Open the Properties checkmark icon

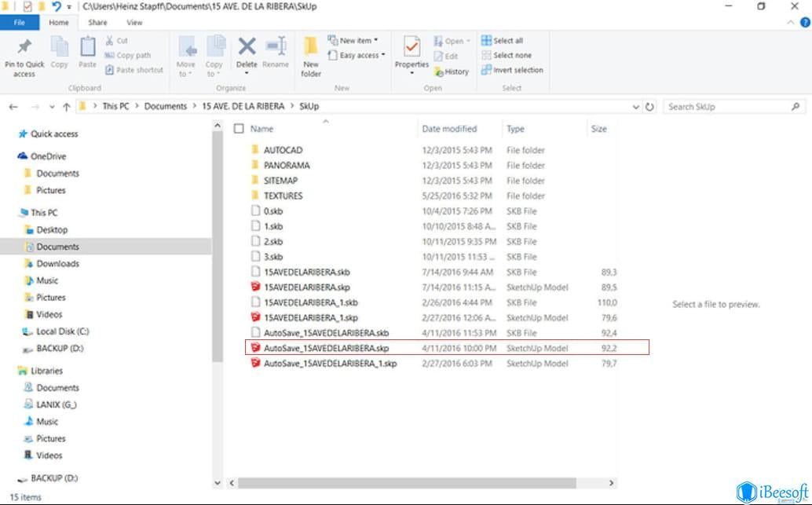pyautogui.click(x=411, y=47)
